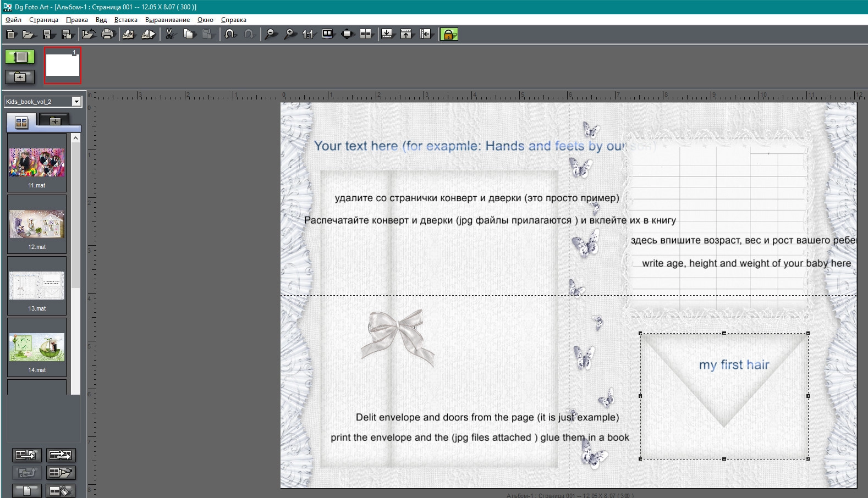This screenshot has width=868, height=498.
Task: Zoom out with the minus magnifier icon
Action: click(270, 35)
